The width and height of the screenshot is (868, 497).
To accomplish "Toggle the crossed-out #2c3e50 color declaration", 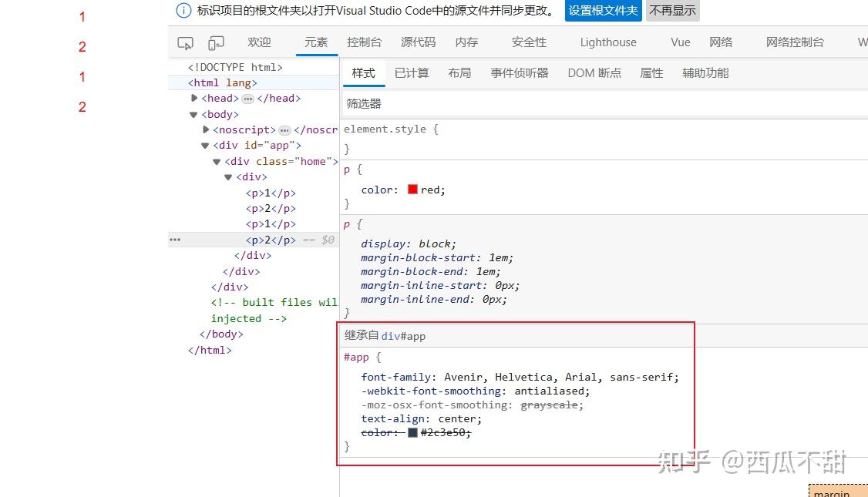I will pos(352,432).
